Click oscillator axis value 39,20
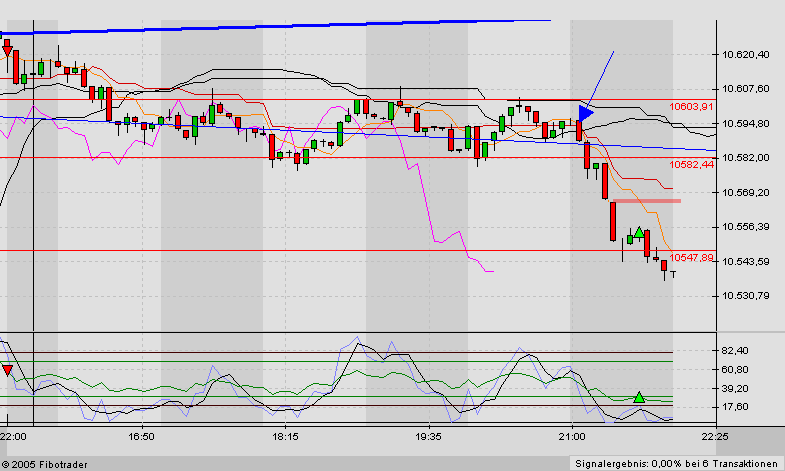This screenshot has width=785, height=471. (x=735, y=388)
